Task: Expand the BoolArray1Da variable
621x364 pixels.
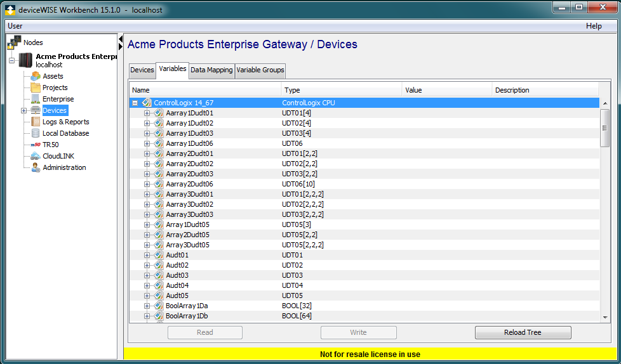Action: pyautogui.click(x=147, y=306)
